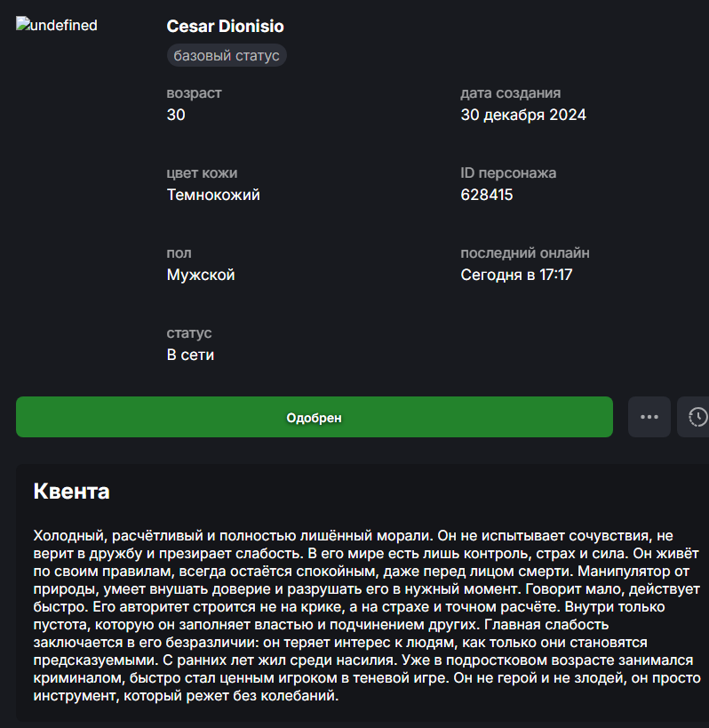The height and width of the screenshot is (728, 709).
Task: Click the Темнокожий skin color value
Action: 213,195
